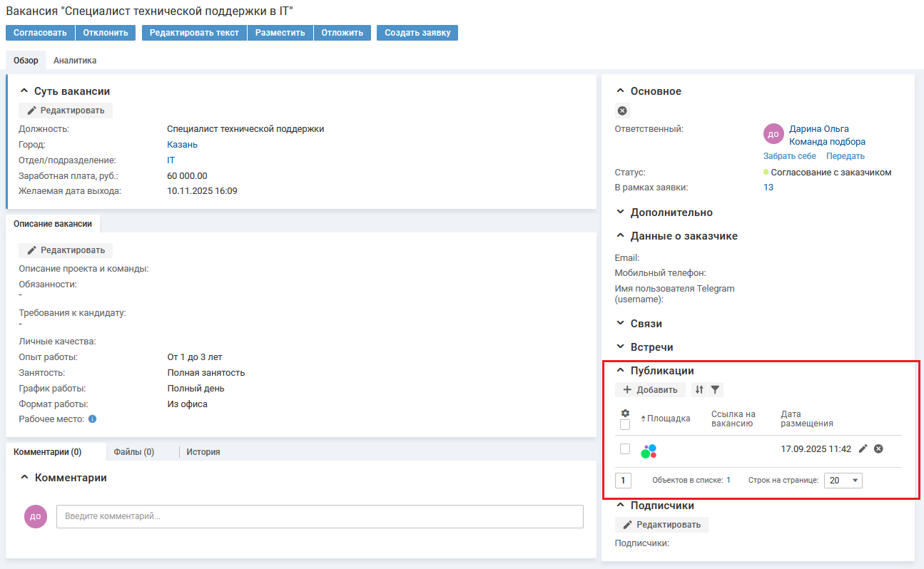Toggle the select-all checkbox in publications header

625,425
